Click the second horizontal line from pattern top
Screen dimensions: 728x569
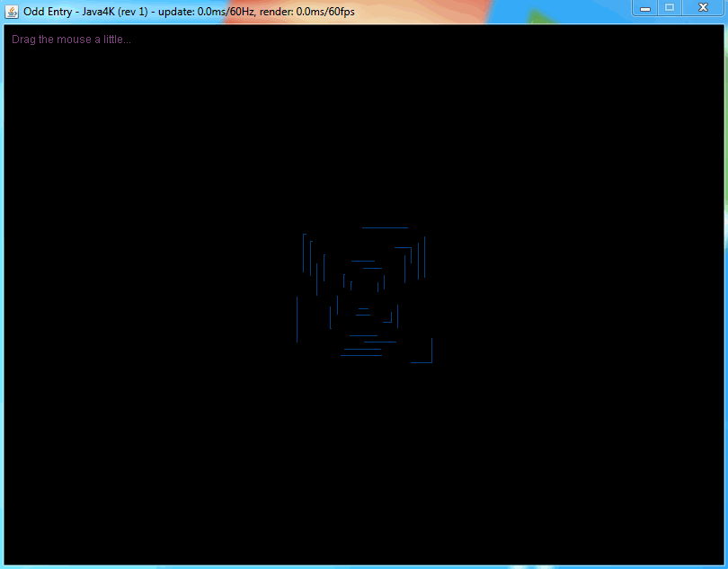[363, 262]
